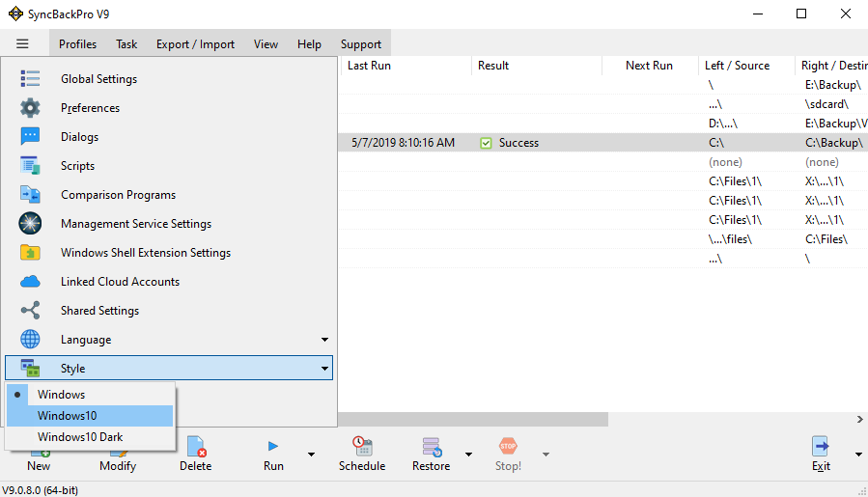Select the Windows style radio option
The width and height of the screenshot is (868, 497).
[x=91, y=395]
